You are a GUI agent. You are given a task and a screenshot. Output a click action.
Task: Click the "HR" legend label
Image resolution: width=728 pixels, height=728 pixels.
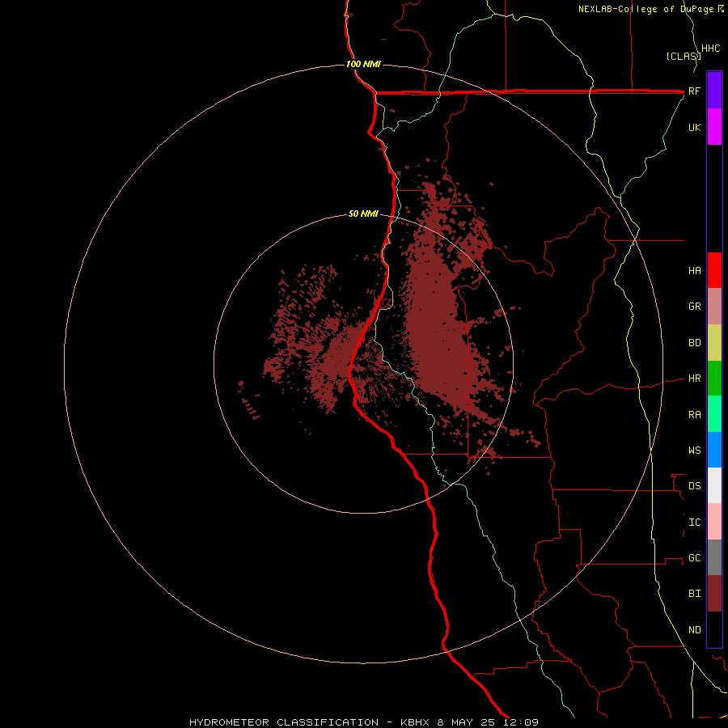coord(694,379)
